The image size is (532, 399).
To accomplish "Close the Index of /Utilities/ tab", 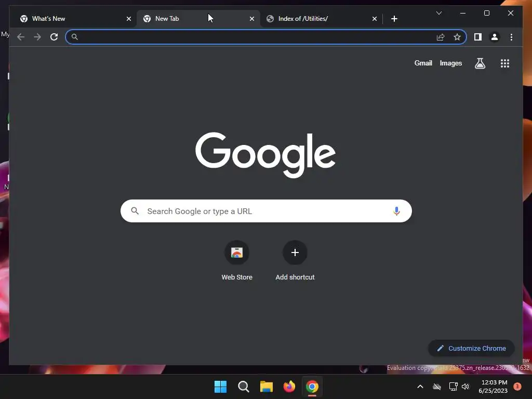I will [x=374, y=19].
